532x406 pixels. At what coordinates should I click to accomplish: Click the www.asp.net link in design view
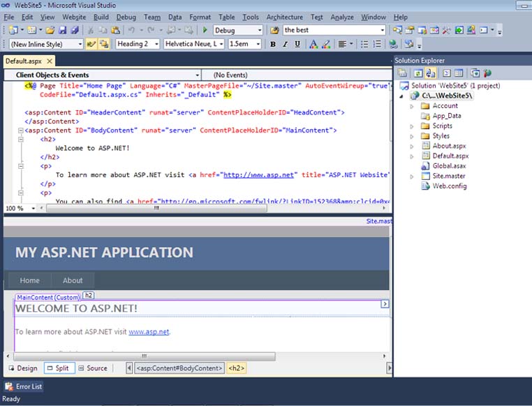(149, 332)
